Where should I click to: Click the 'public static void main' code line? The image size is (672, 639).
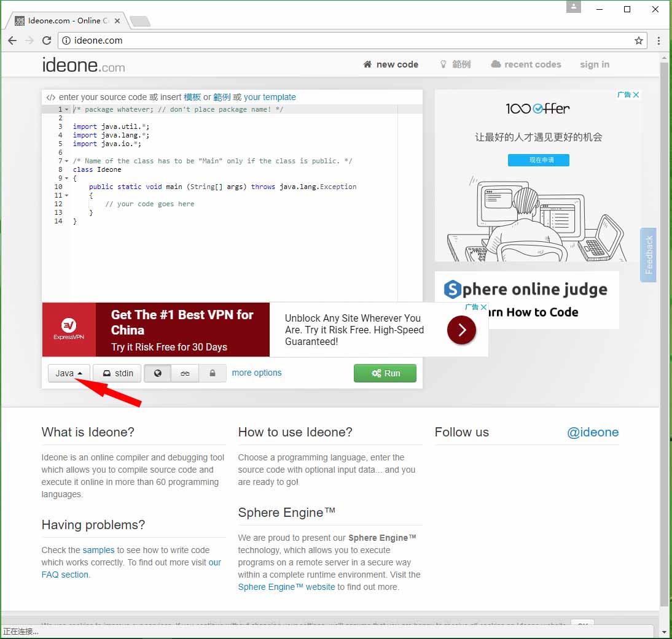tap(222, 187)
